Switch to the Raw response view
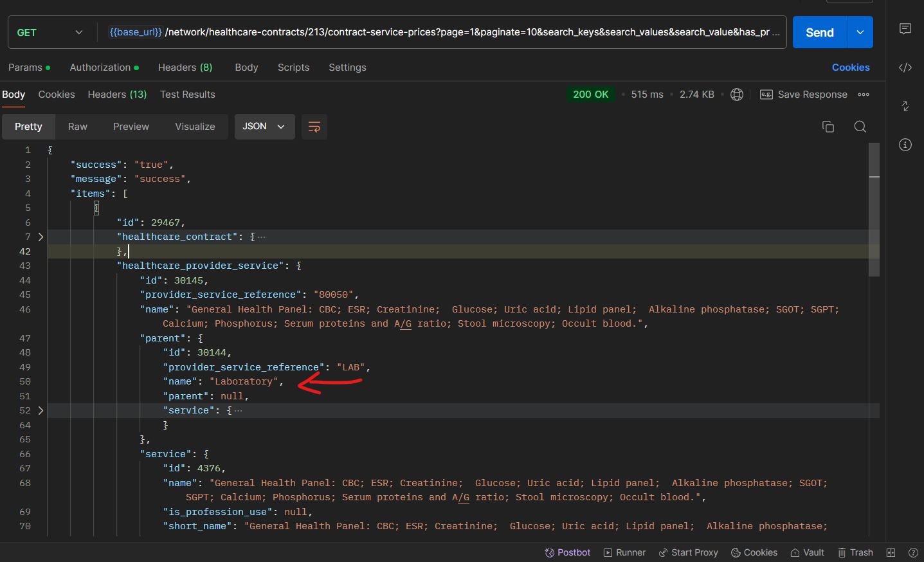Viewport: 924px width, 562px height. [78, 127]
